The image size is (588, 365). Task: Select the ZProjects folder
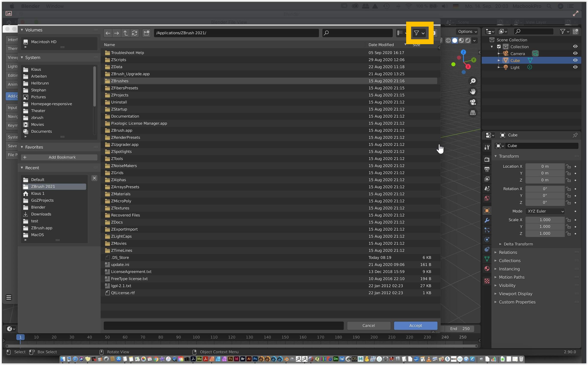coord(120,95)
